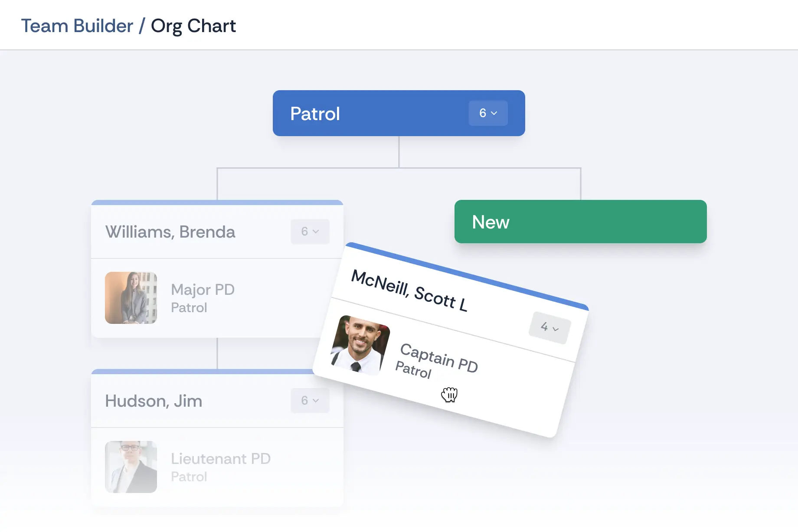
Task: Click Brenda Williams's profile photo
Action: (131, 298)
